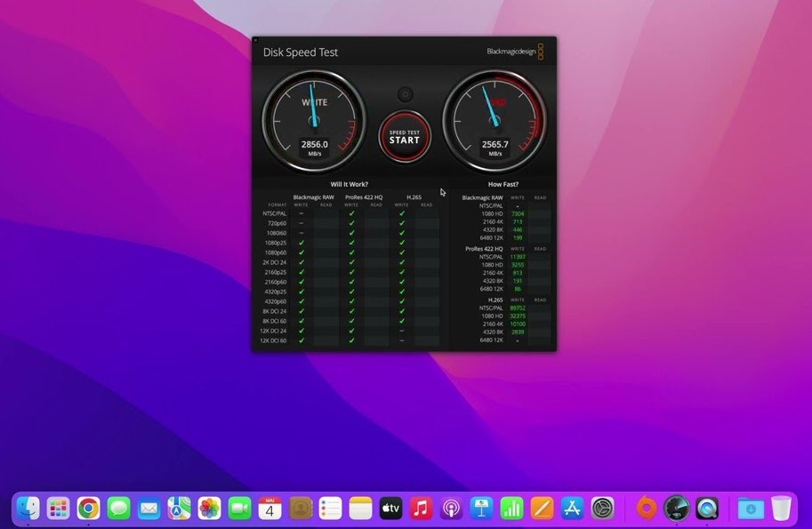Click the 32375 frame rate value
Screen dimensions: 812x529
(x=518, y=317)
